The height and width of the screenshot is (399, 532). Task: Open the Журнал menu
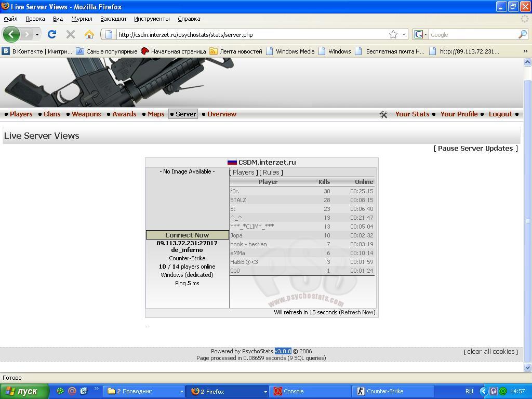pyautogui.click(x=82, y=19)
